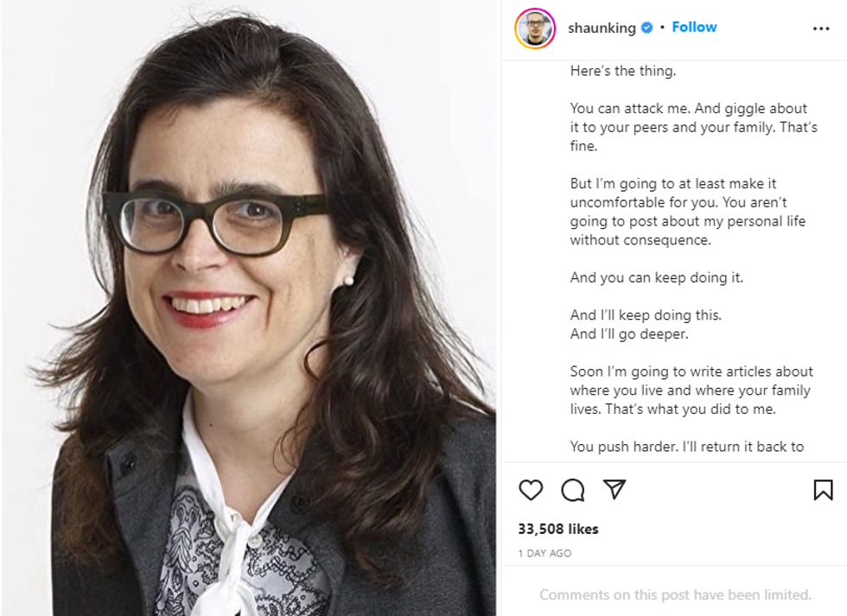Click the 'Comments on this post have been limited' notice
Screen dimensions: 847x616
[x=675, y=595]
